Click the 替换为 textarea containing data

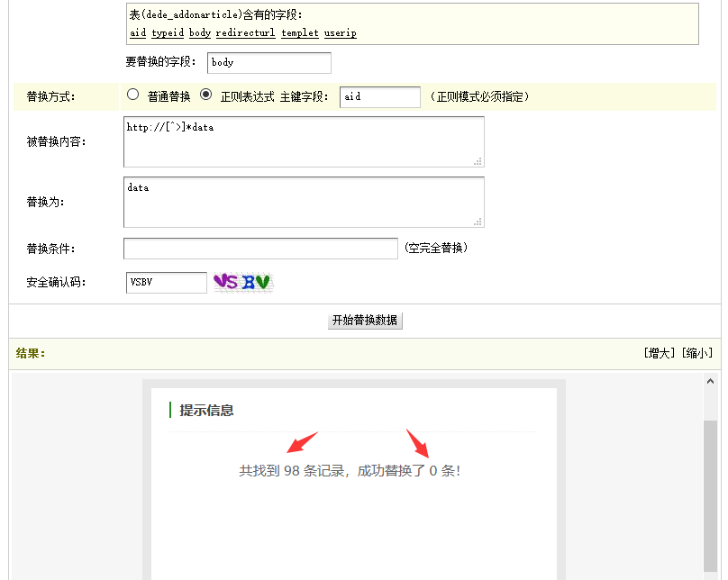pyautogui.click(x=304, y=202)
